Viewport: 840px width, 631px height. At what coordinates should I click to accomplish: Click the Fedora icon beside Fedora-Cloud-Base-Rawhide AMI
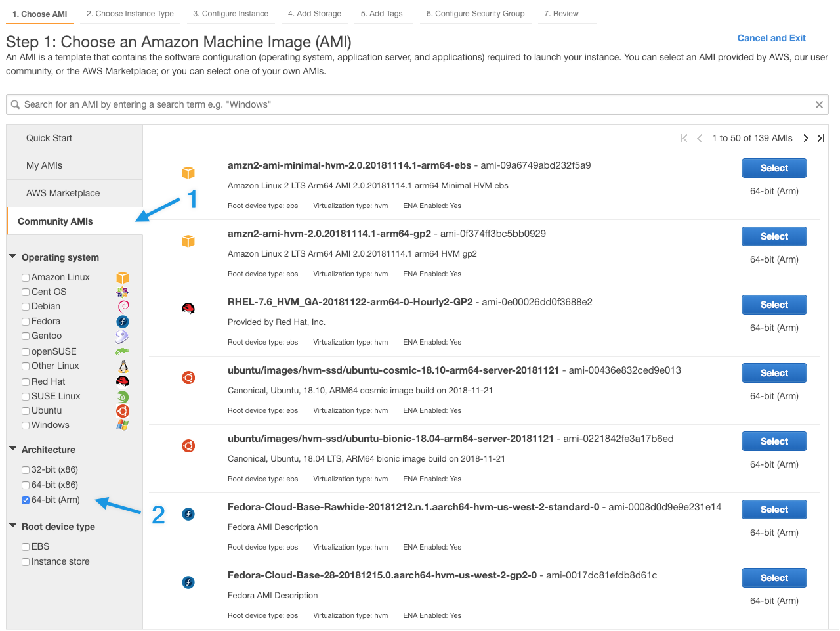[x=188, y=514]
